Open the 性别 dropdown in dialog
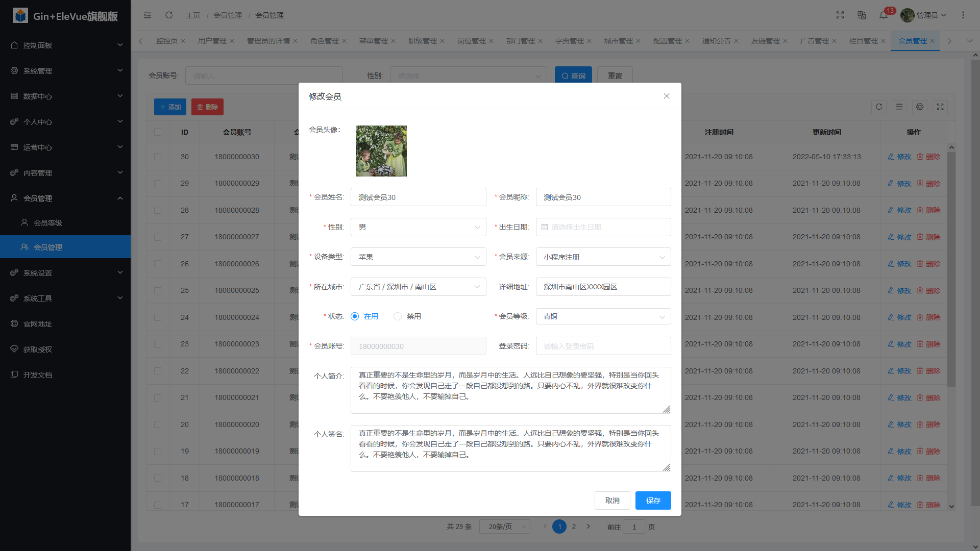 pos(418,227)
